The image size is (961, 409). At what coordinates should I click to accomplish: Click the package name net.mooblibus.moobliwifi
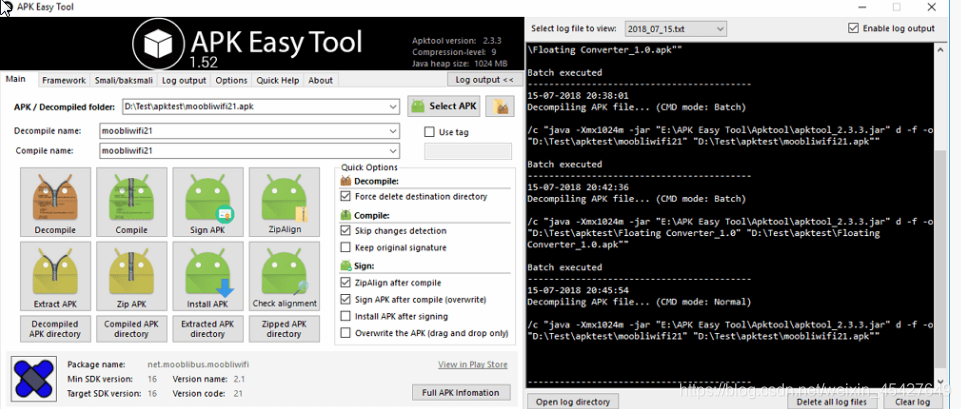pyautogui.click(x=198, y=364)
